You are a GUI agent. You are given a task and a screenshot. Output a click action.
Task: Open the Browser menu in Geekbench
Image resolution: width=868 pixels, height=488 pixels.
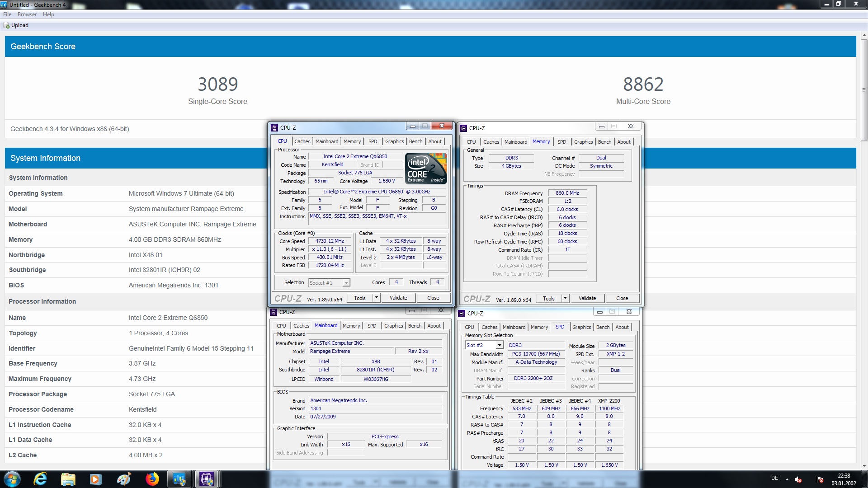click(x=27, y=14)
